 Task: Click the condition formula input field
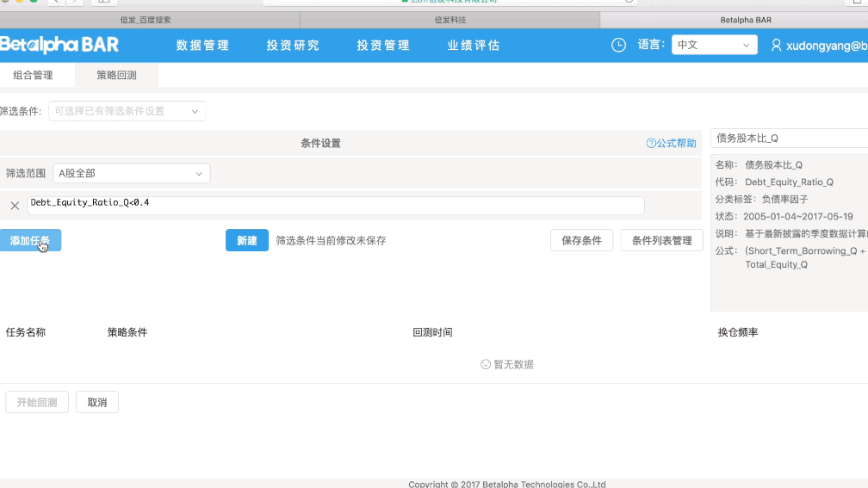pyautogui.click(x=336, y=205)
